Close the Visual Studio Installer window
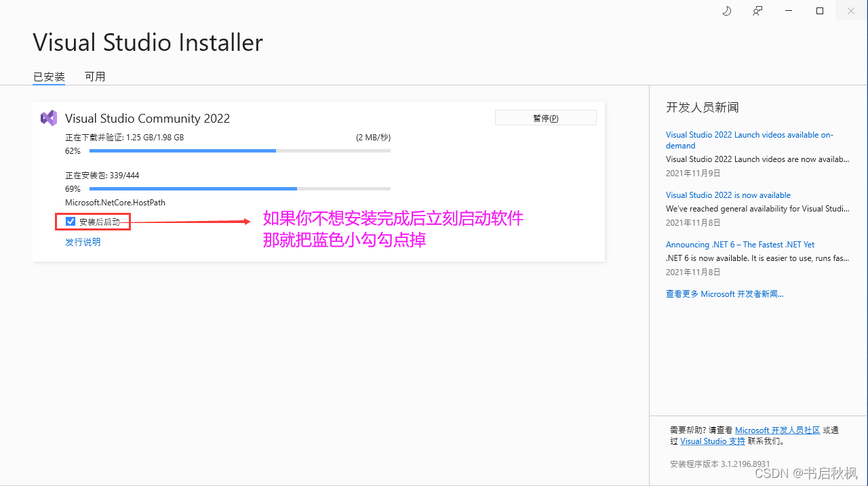The image size is (868, 486). pyautogui.click(x=851, y=11)
